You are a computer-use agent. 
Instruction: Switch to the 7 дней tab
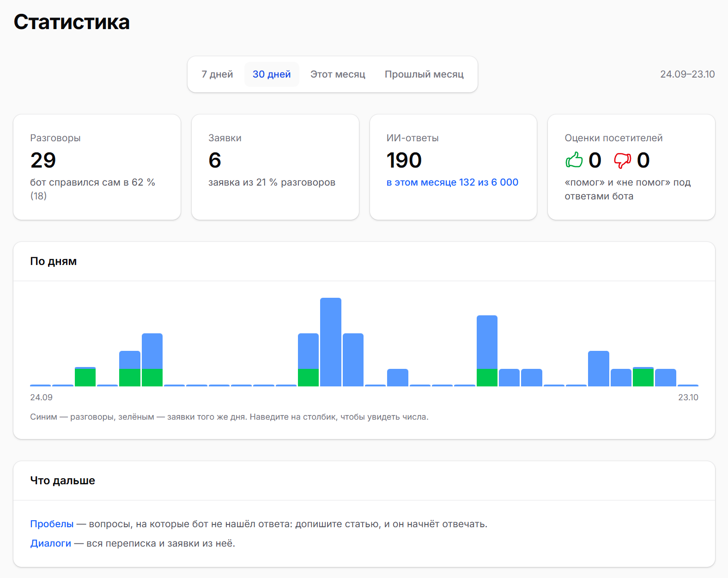[x=217, y=74]
